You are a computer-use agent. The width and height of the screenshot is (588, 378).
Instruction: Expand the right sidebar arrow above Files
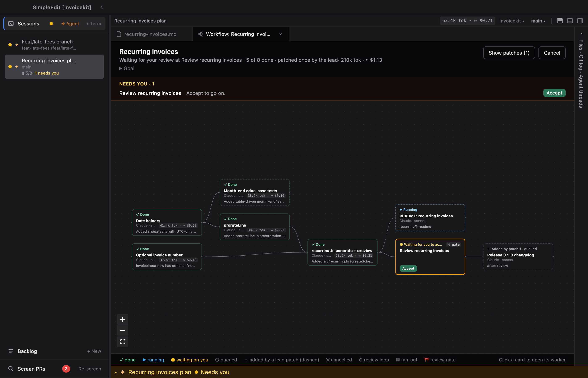tap(581, 34)
